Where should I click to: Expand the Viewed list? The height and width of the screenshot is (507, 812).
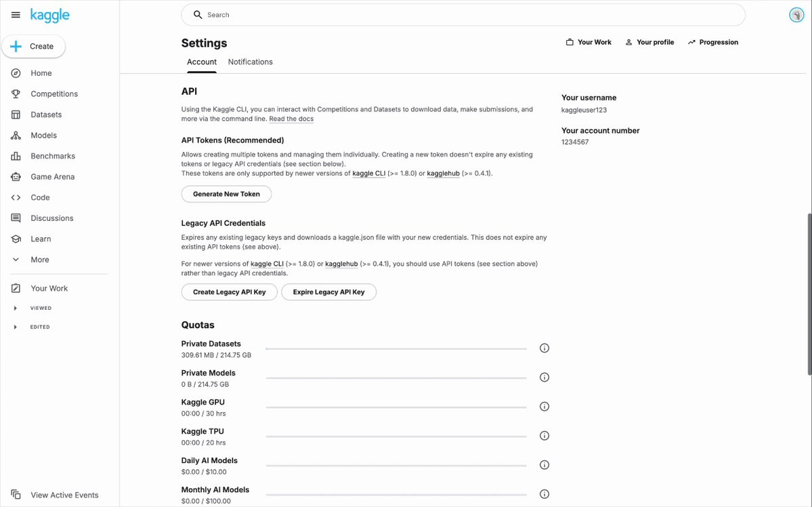pos(16,308)
